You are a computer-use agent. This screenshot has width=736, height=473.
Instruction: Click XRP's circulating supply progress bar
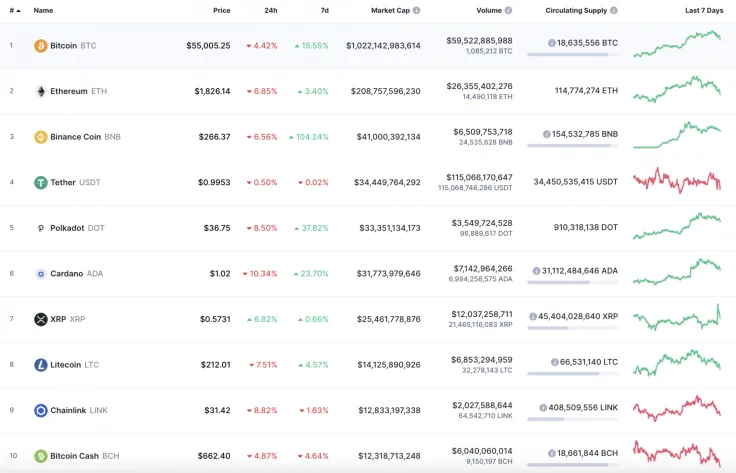572,328
